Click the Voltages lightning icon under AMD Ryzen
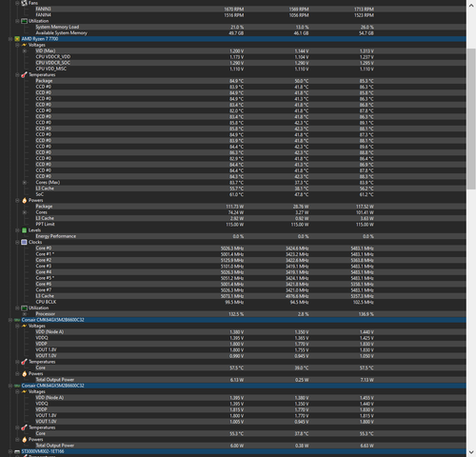 click(x=24, y=45)
